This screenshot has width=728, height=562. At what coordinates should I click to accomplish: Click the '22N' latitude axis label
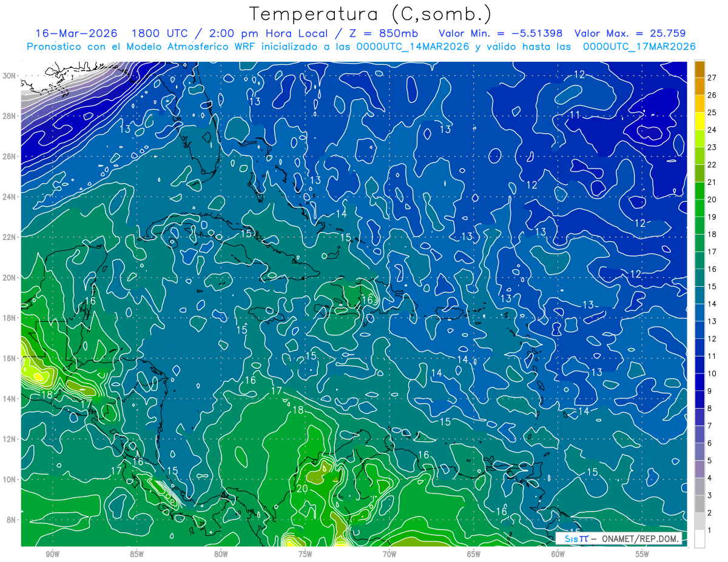click(10, 237)
